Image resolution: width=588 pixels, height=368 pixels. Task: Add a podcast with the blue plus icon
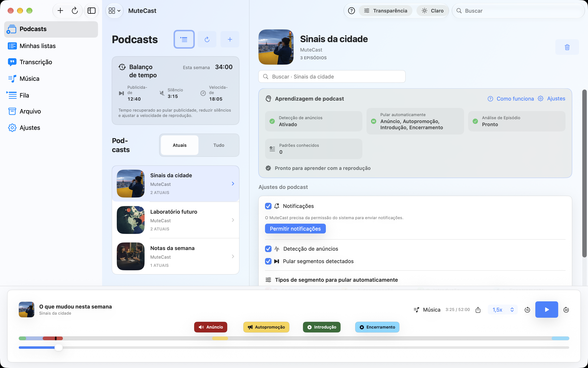pyautogui.click(x=230, y=39)
